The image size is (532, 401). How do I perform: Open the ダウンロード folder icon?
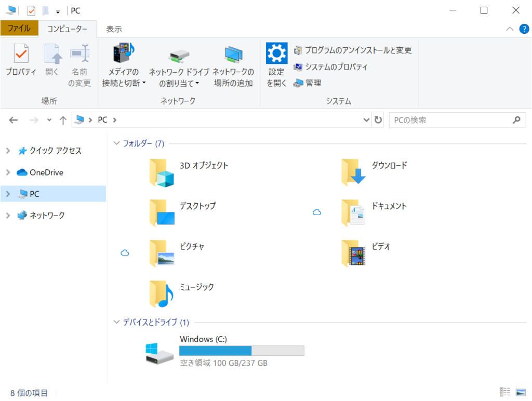coord(353,172)
